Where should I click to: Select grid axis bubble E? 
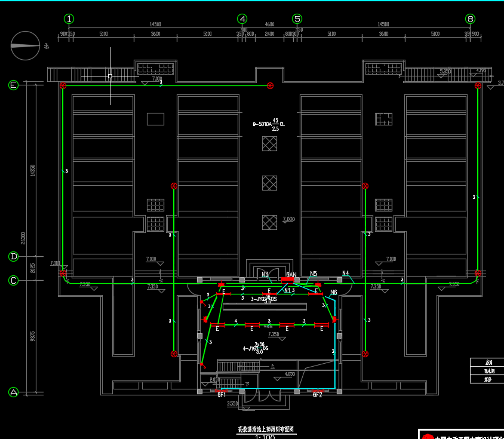[x=14, y=85]
